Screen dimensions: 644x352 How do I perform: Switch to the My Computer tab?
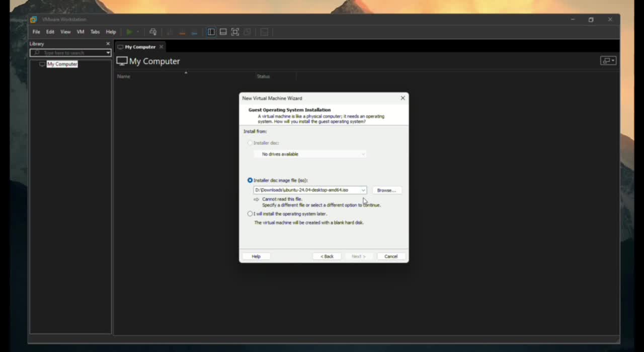point(140,47)
